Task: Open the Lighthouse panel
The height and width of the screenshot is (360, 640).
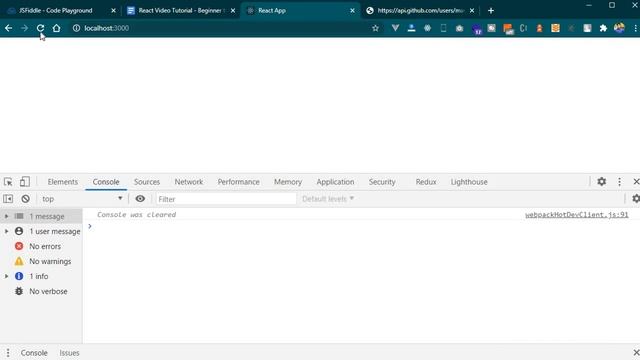Action: [x=469, y=182]
